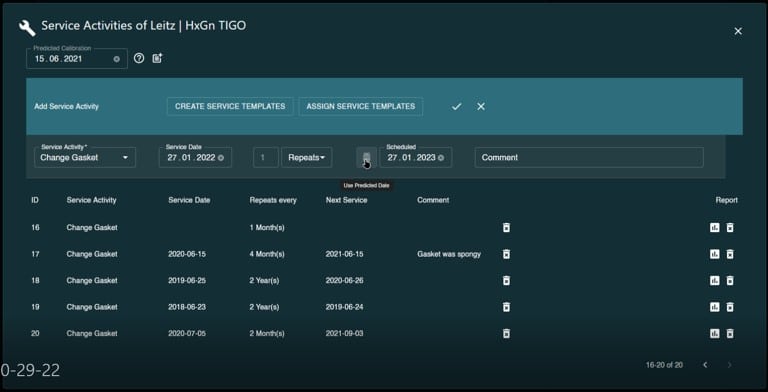Delete comment for row ID 17
This screenshot has width=768, height=392.
point(506,254)
